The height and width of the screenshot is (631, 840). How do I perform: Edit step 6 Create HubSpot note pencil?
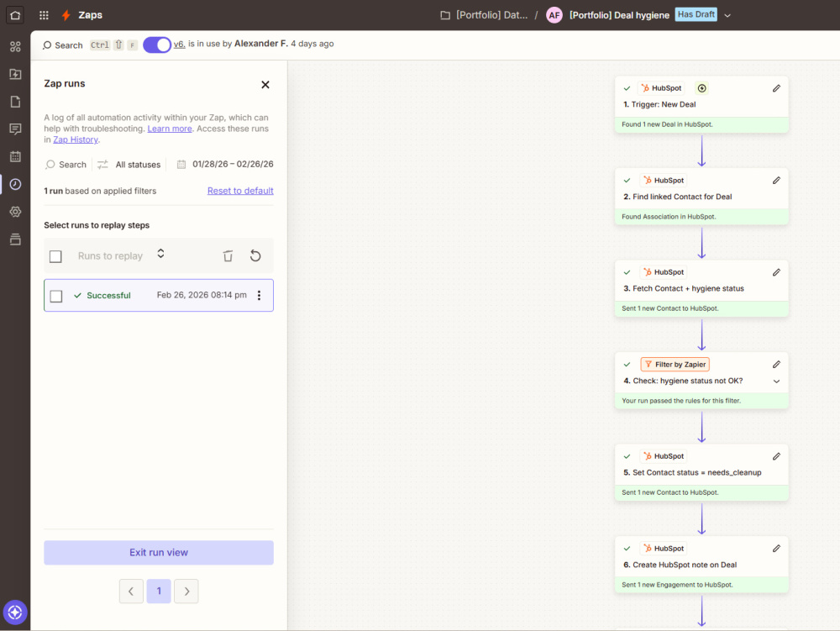coord(776,549)
